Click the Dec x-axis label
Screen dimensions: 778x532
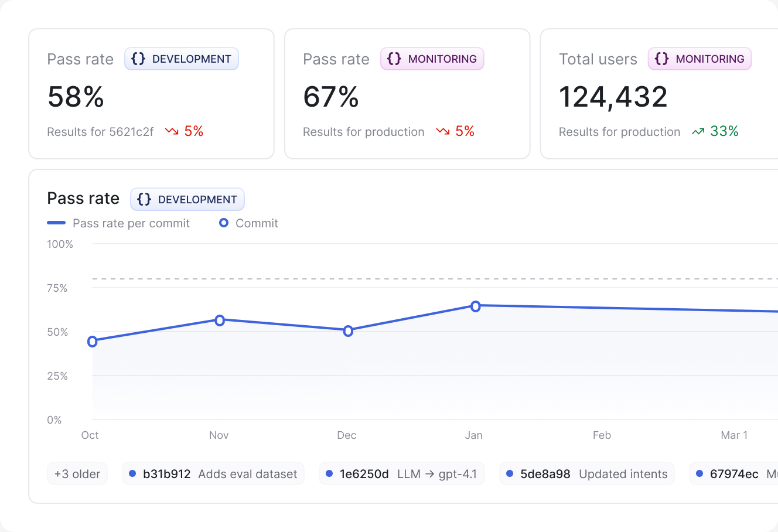pyautogui.click(x=347, y=435)
